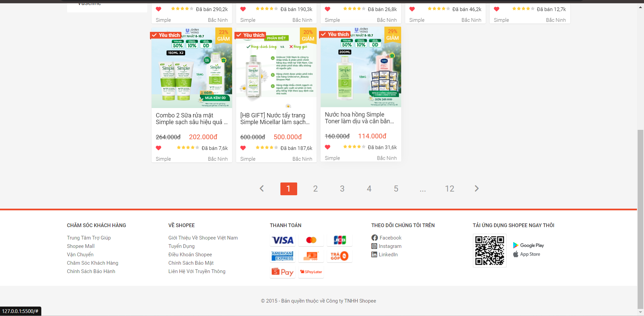Click the American Express payment icon
The height and width of the screenshot is (316, 644).
click(282, 256)
